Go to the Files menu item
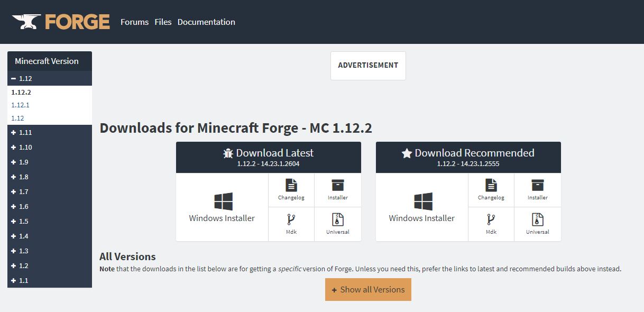644x312 pixels. click(163, 22)
